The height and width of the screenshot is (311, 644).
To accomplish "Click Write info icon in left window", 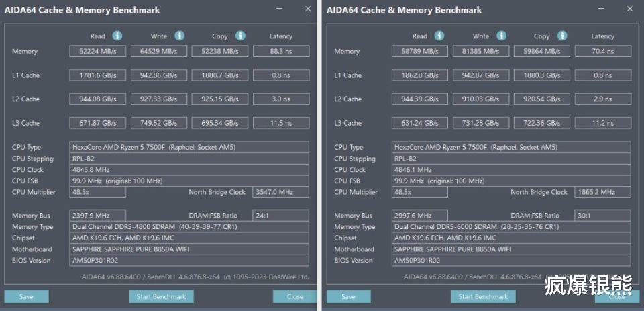I will point(179,36).
